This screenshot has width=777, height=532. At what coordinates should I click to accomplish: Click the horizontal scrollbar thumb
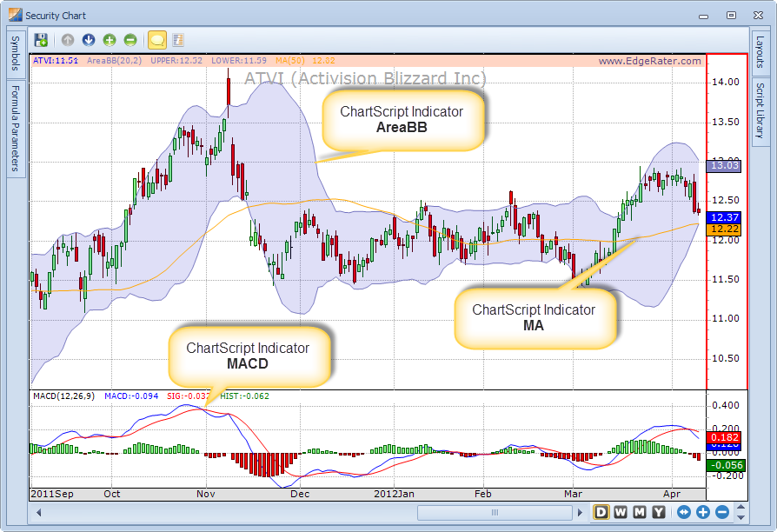tap(495, 512)
